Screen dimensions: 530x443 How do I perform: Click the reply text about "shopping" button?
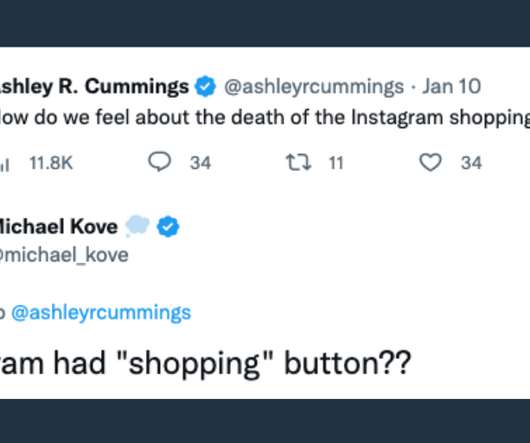[x=206, y=364]
